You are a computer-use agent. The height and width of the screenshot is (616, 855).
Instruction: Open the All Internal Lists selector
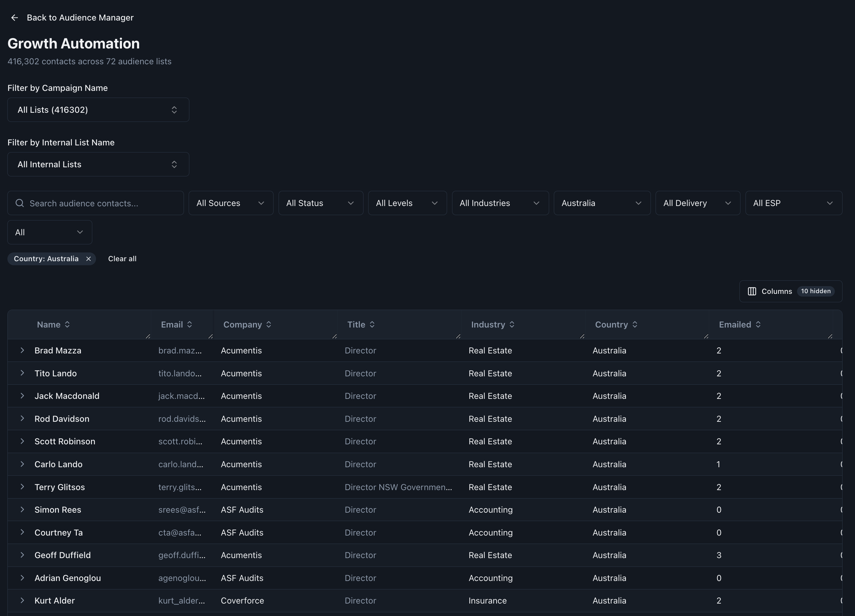pos(98,164)
